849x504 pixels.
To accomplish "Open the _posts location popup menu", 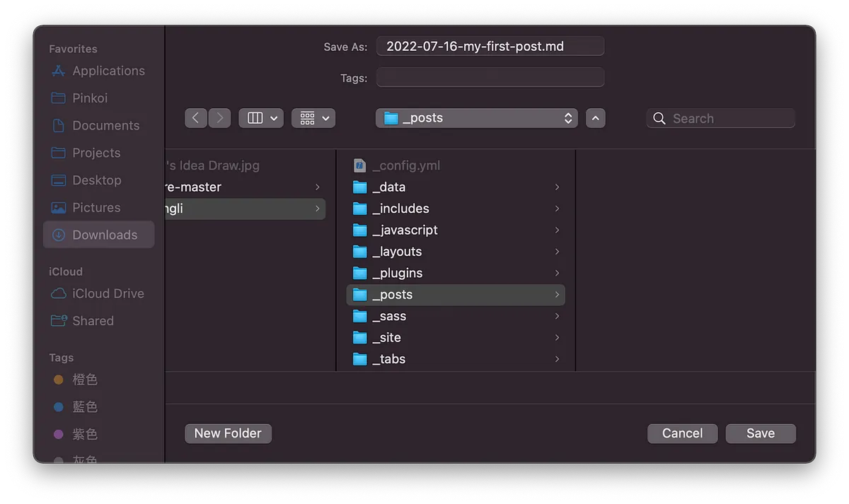I will click(x=477, y=118).
